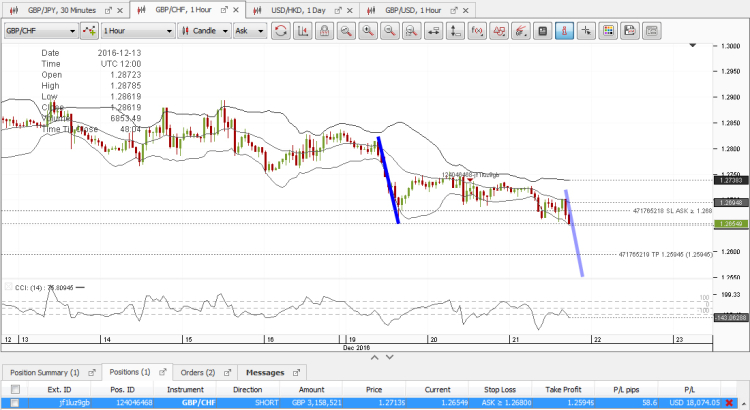This screenshot has height=410, width=750.
Task: Undock the Orders panel
Action: (x=228, y=372)
